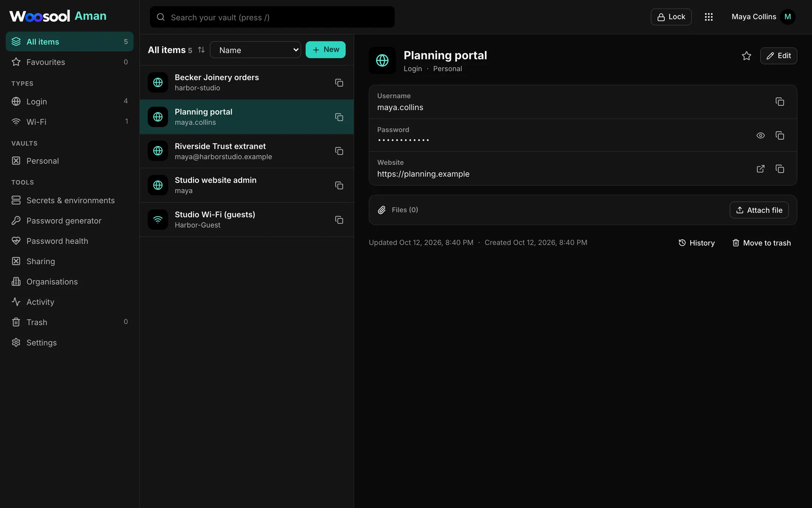The image size is (812, 508).
Task: Open Secrets & environments tool
Action: [x=69, y=200]
